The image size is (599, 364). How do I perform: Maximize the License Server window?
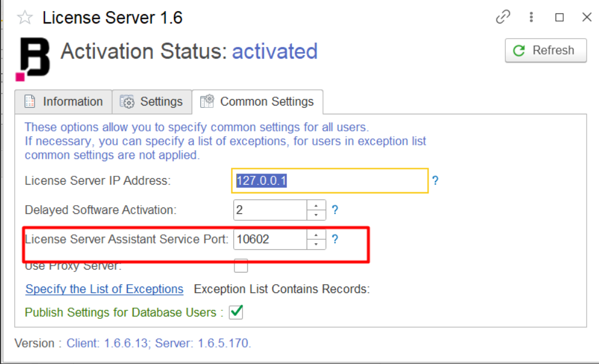[560, 18]
